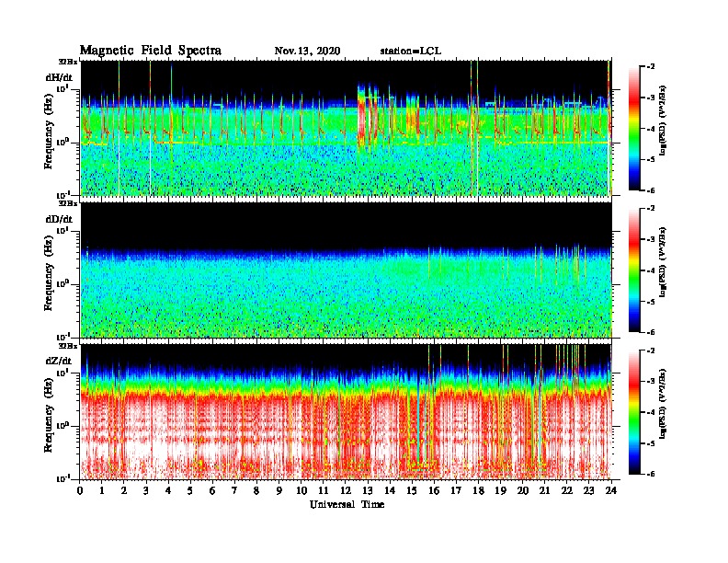Screen dimensions: 728x563
Task: Click hour 1 on the Universal Time axis
Action: tap(102, 491)
